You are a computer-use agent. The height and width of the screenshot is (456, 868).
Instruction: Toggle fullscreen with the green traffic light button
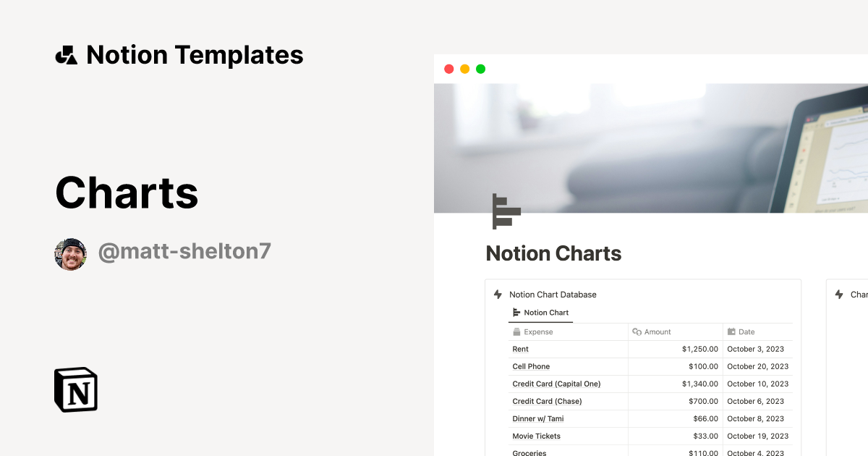(480, 68)
